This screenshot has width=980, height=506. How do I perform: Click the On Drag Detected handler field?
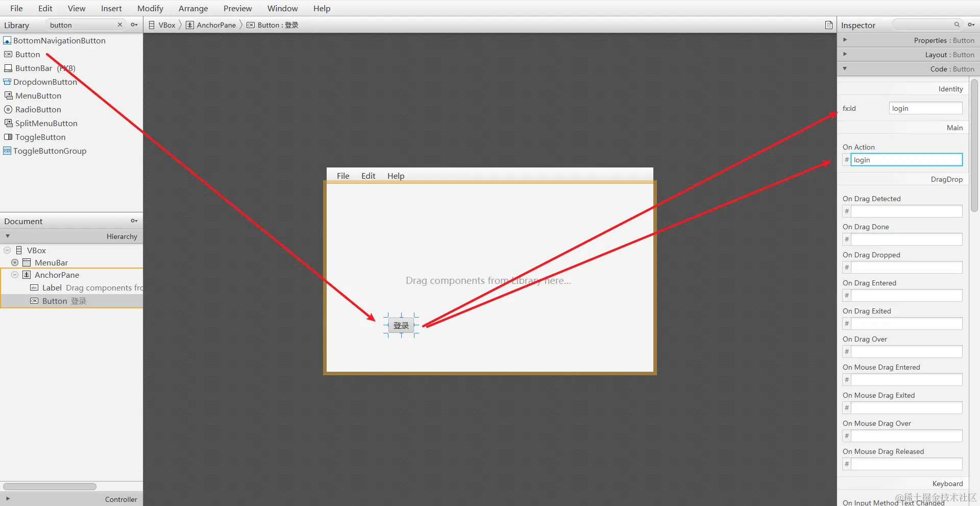[x=906, y=211]
